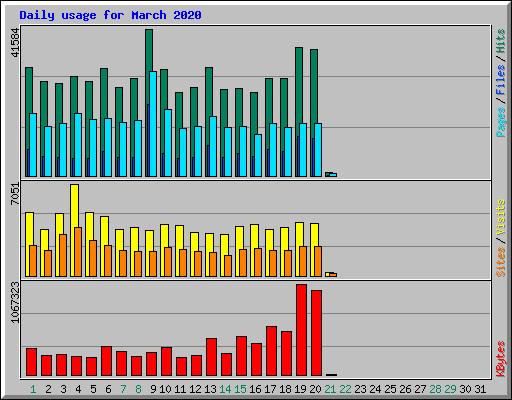Click the red 'KBytes' legend label
Screen dimensions: 512x400
[x=501, y=359]
